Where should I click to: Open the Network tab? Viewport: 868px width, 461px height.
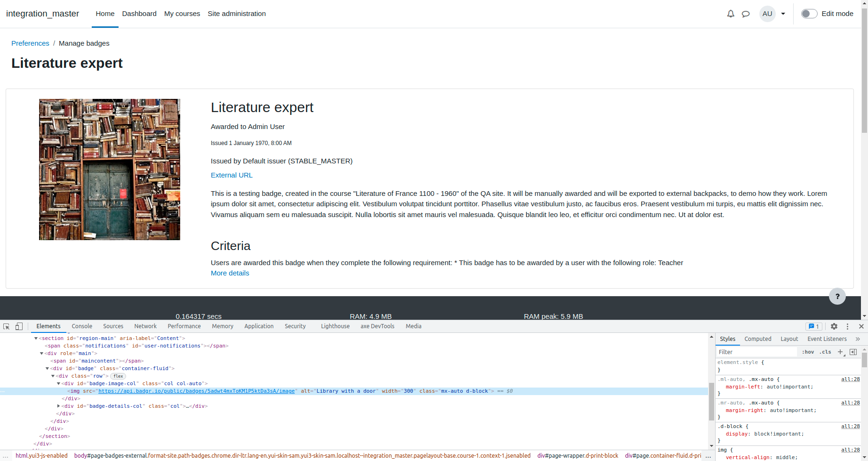tap(145, 326)
